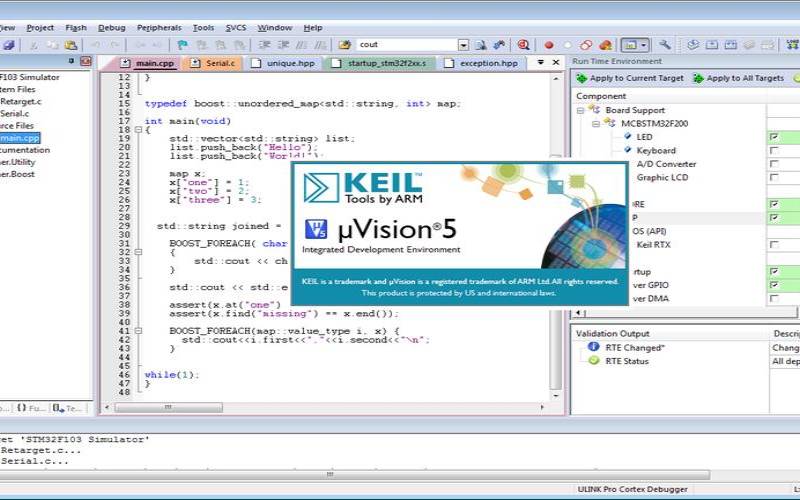
Task: Toggle a bookmark with the flag icon
Action: pos(182,45)
